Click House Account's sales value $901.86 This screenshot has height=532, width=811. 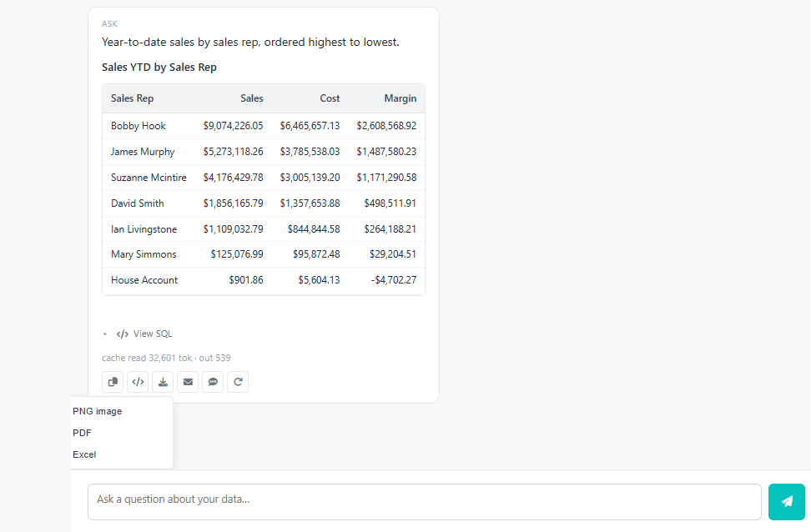pyautogui.click(x=246, y=280)
